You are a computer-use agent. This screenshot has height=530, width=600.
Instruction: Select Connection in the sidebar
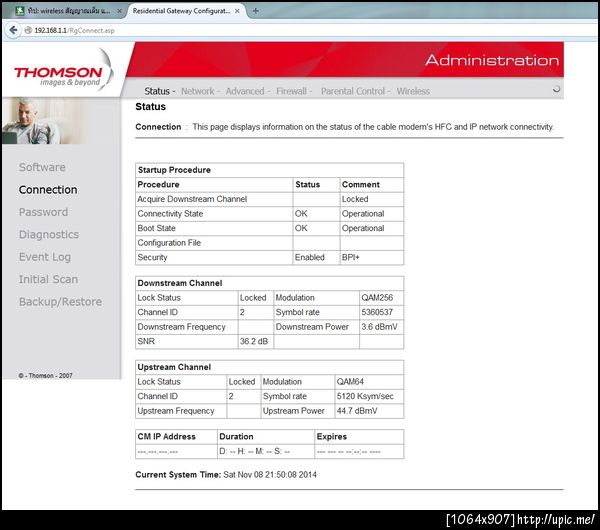48,190
